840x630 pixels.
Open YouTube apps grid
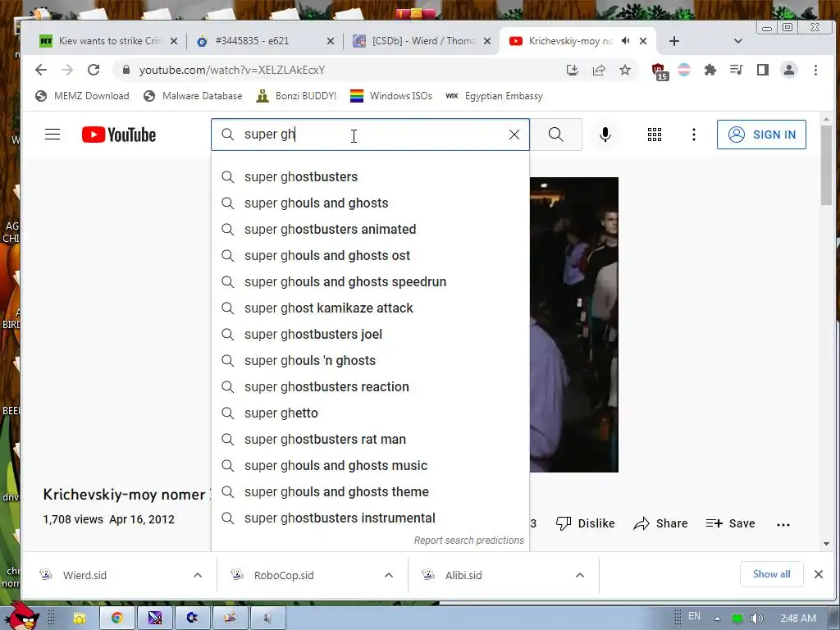tap(654, 135)
